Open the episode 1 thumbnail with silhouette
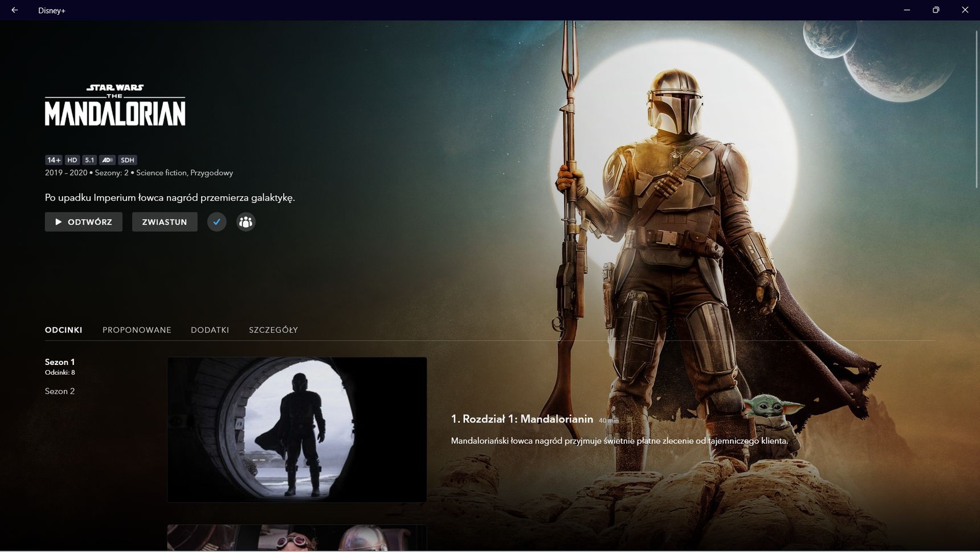This screenshot has height=552, width=980. click(297, 429)
